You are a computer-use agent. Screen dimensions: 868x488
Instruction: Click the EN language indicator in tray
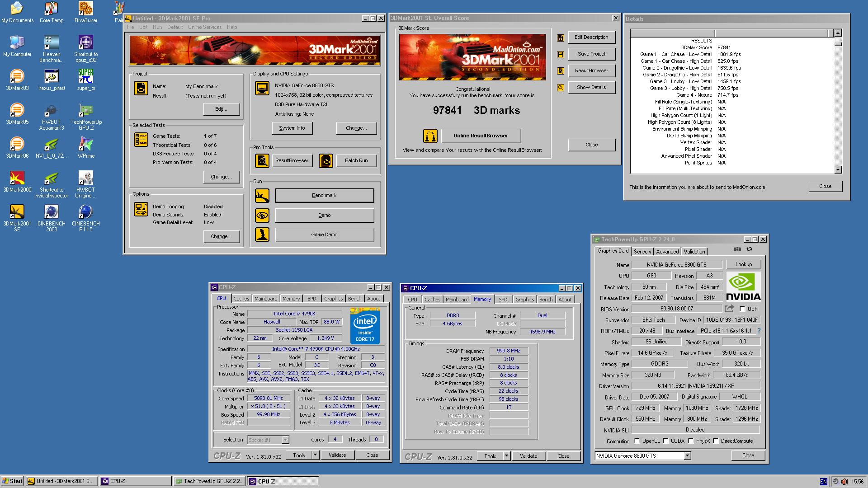tap(823, 482)
